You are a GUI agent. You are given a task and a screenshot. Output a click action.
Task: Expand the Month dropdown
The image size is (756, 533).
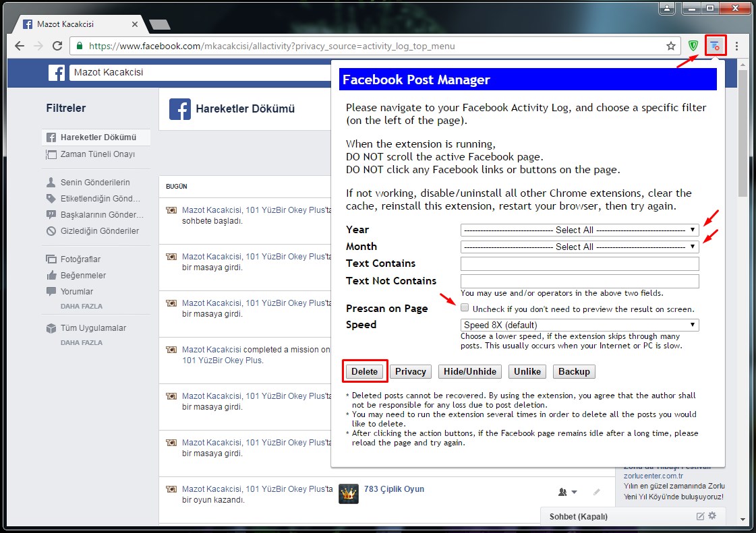(x=579, y=247)
